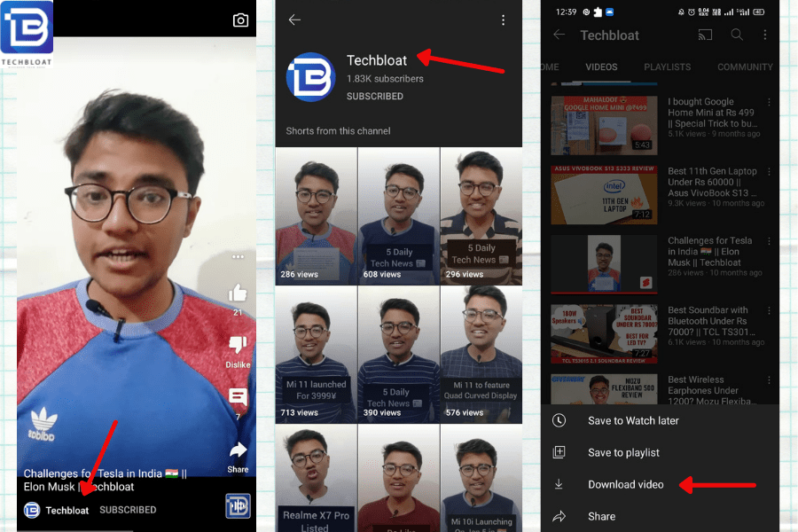
Task: Open Mi 11 Quad Curved Display Short
Action: pyautogui.click(x=481, y=355)
